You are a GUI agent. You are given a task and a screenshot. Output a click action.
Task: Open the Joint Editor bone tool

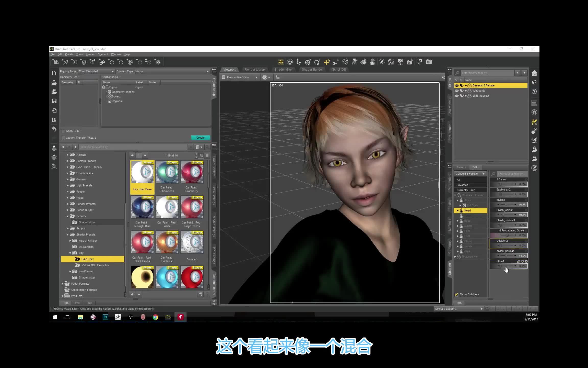(345, 62)
